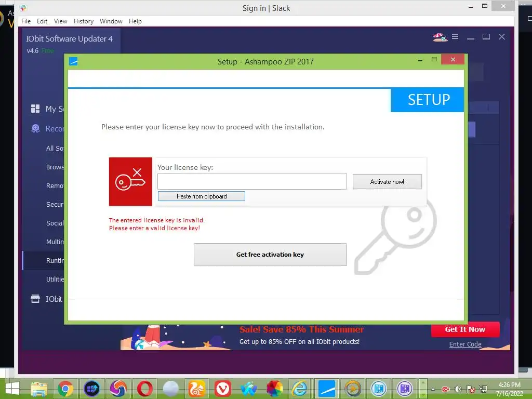Open the blue film-strip taskbar icon

coord(379,389)
